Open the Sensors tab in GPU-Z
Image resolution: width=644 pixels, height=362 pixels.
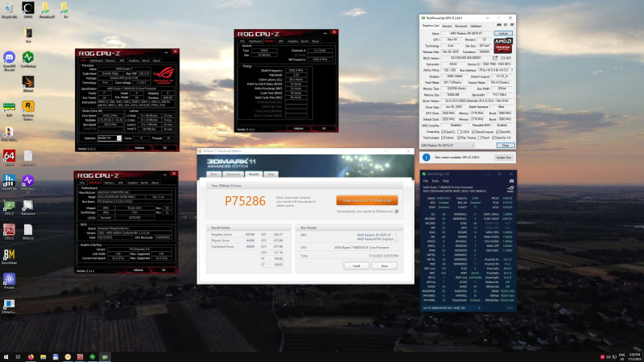[447, 26]
